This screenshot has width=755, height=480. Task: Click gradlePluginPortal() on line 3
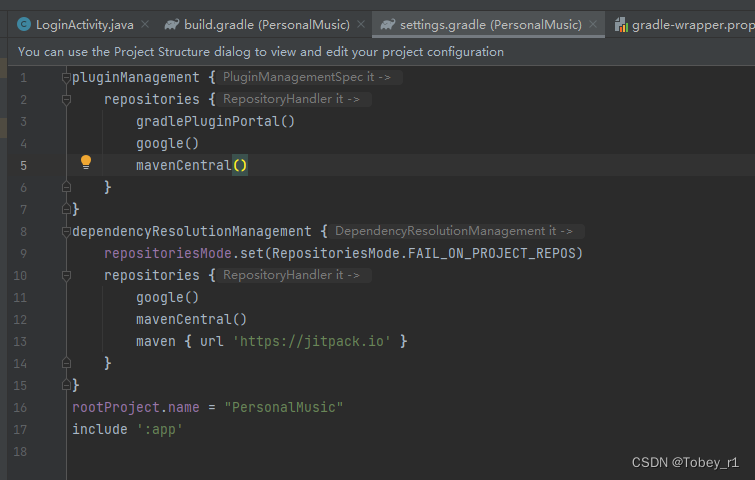coord(215,121)
